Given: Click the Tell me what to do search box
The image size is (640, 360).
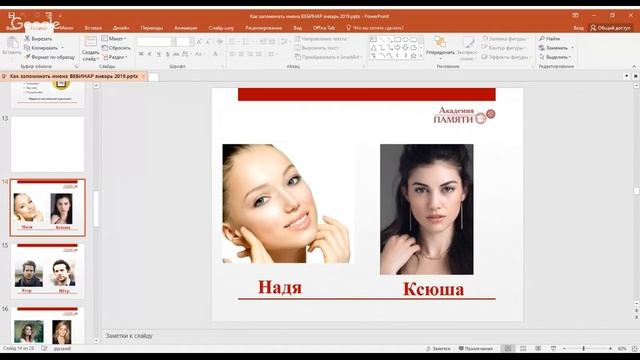Looking at the screenshot, I should tap(375, 28).
